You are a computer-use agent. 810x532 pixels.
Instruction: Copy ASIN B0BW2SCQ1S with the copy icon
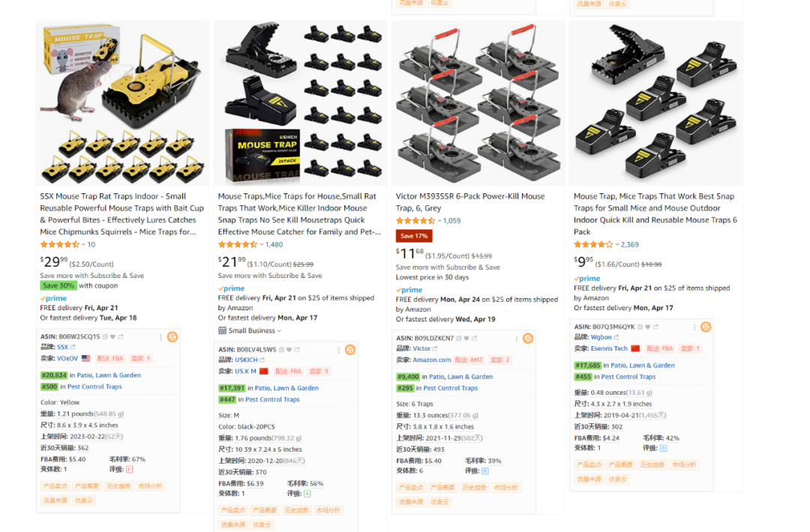[105, 337]
